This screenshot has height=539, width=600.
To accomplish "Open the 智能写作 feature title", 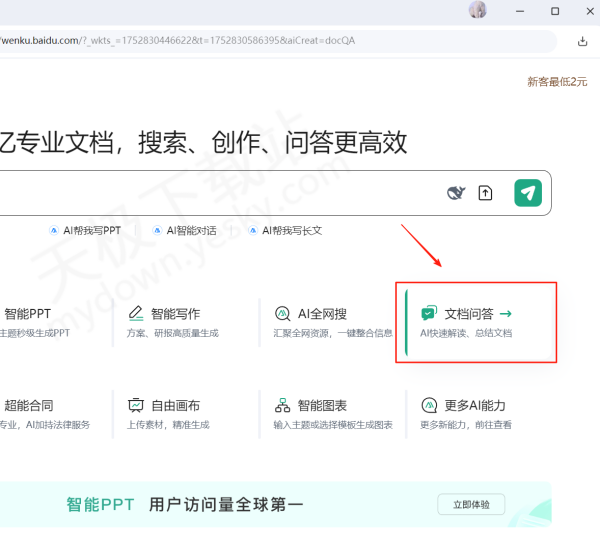I will 175,314.
